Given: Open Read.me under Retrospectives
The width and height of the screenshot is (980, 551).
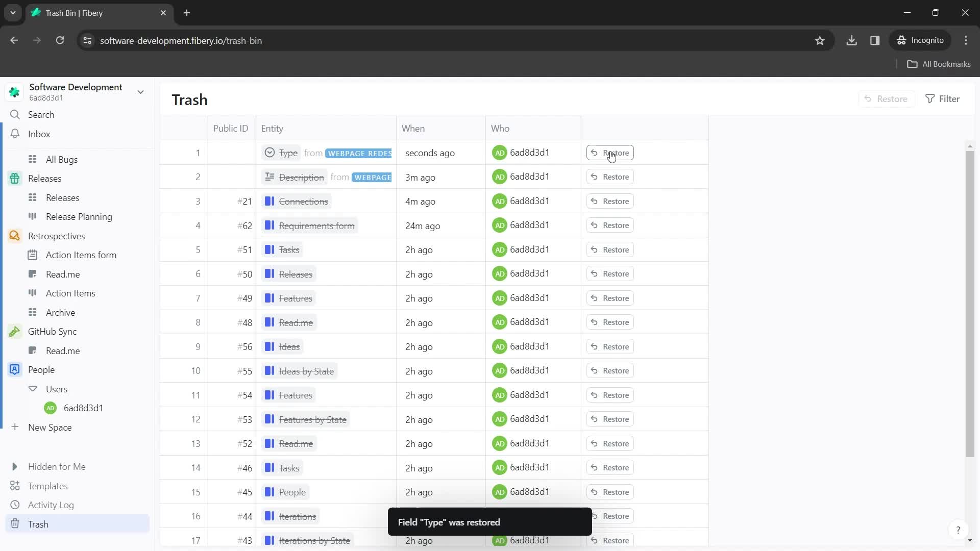Looking at the screenshot, I should coord(63,274).
